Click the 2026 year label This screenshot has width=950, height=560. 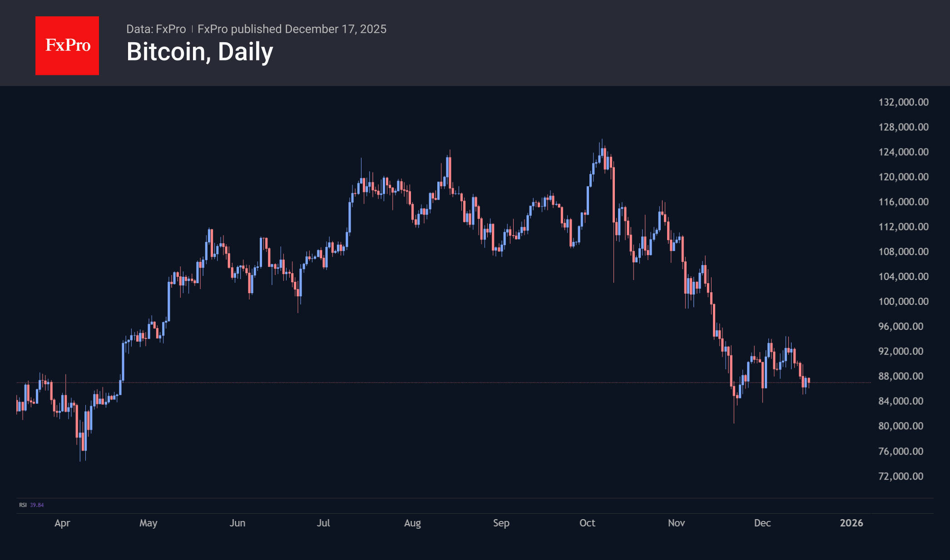851,523
